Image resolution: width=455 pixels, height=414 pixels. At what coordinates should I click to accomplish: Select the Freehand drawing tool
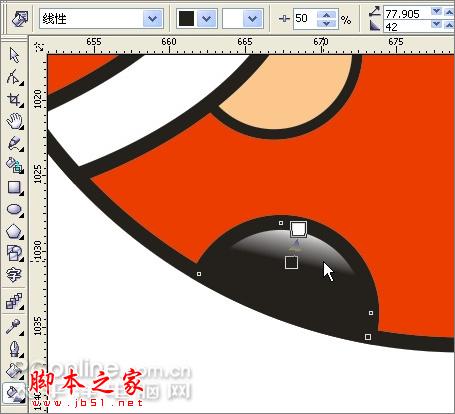click(x=14, y=143)
